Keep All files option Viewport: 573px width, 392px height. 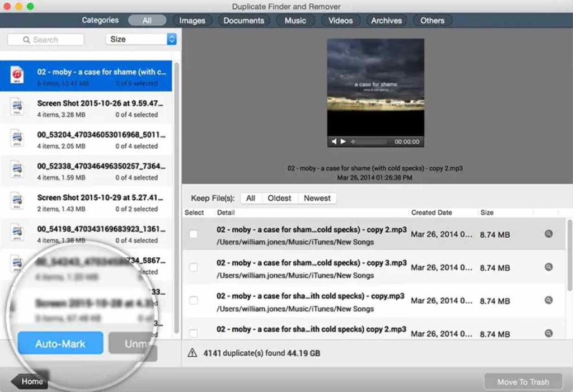(250, 198)
